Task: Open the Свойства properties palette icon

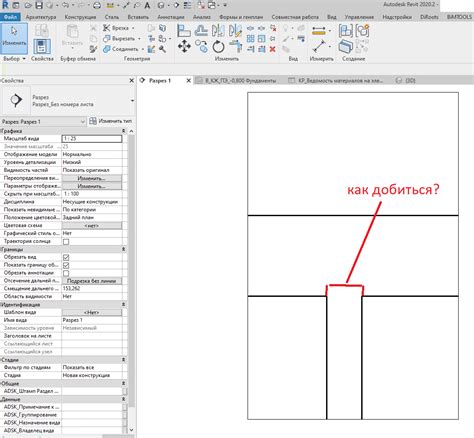Action: point(42,46)
